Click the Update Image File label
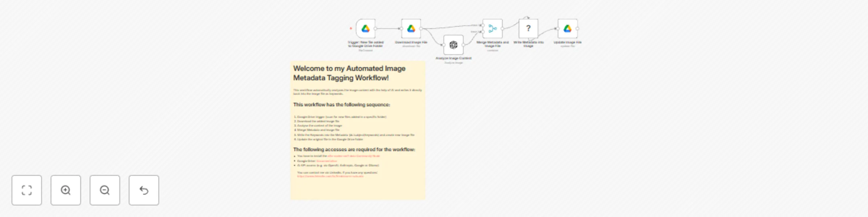The width and height of the screenshot is (868, 217). coord(567,42)
